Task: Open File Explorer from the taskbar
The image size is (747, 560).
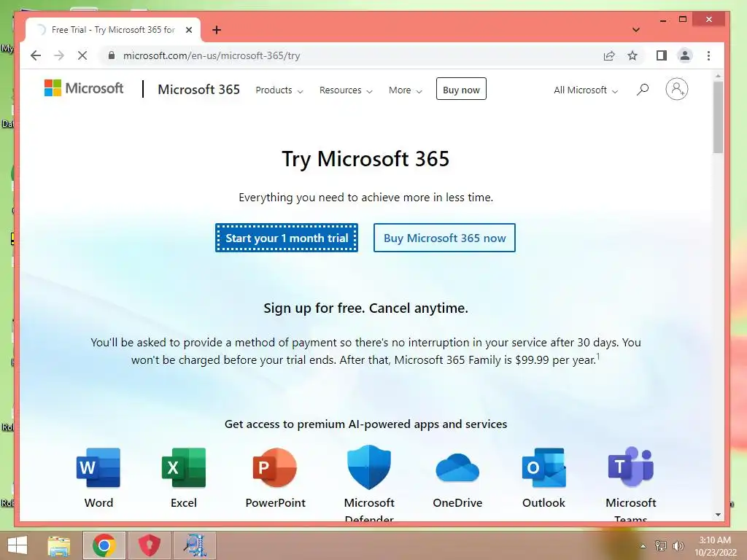Action: pos(59,545)
